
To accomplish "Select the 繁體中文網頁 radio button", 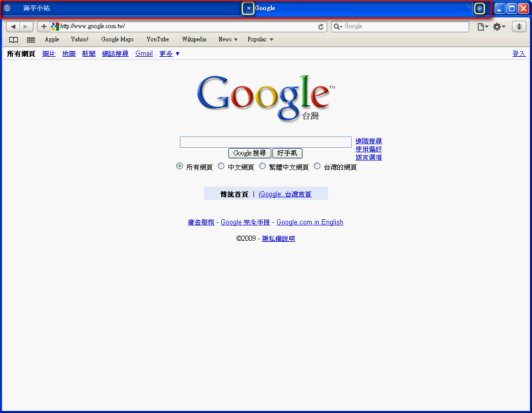I will [262, 166].
